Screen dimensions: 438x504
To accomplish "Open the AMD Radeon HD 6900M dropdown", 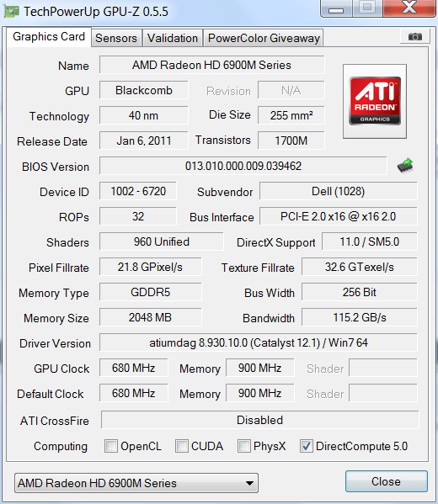I will [136, 483].
